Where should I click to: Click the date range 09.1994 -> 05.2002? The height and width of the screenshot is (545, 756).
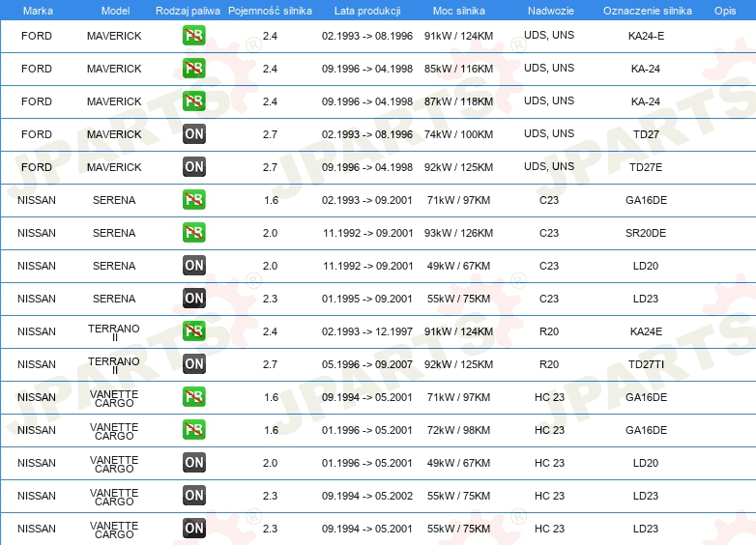(367, 496)
